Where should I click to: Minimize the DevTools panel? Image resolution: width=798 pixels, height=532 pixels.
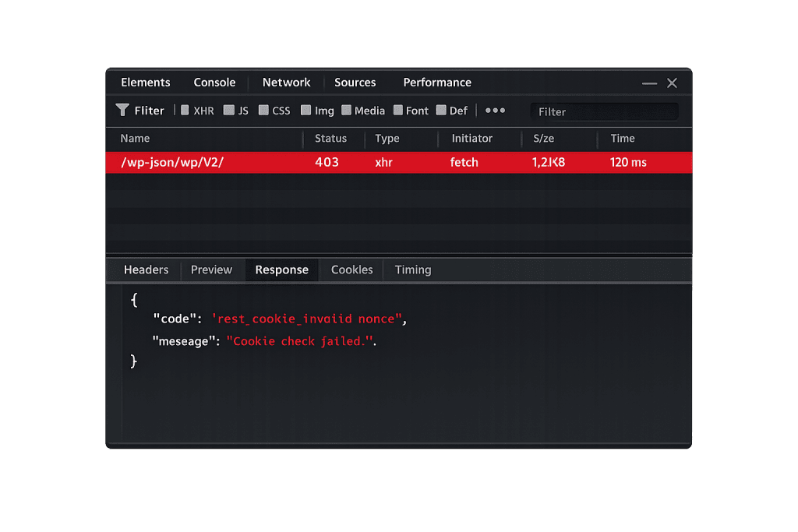click(649, 83)
